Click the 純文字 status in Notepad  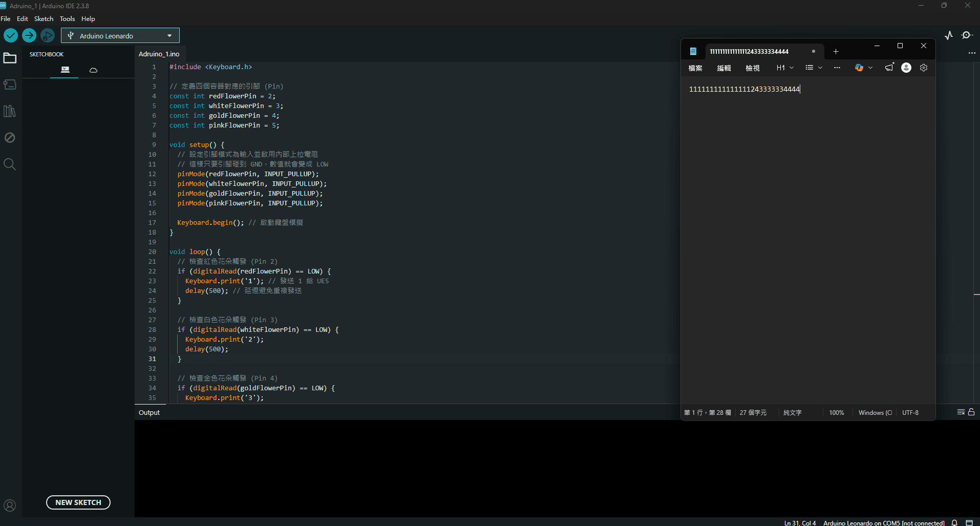(792, 412)
